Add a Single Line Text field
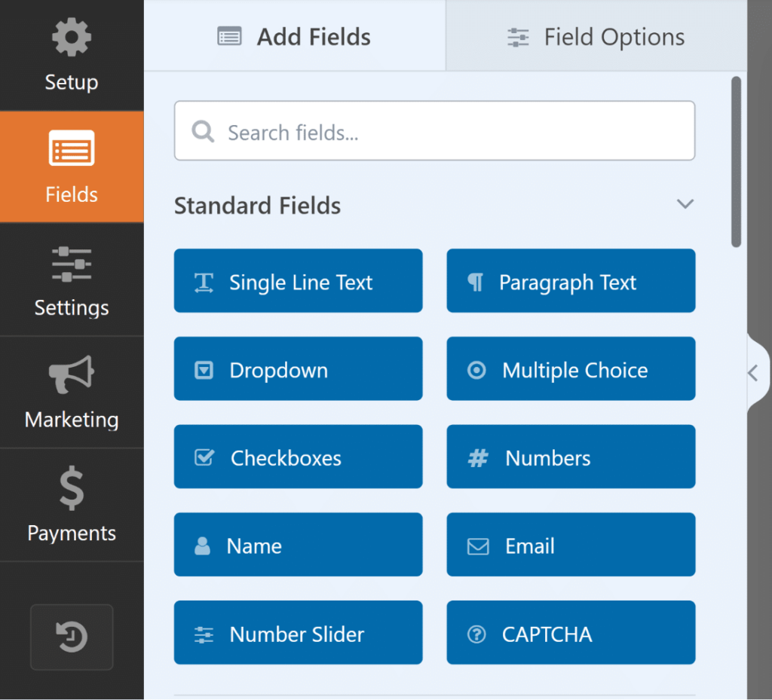Screen dimensions: 772x700 click(x=298, y=281)
